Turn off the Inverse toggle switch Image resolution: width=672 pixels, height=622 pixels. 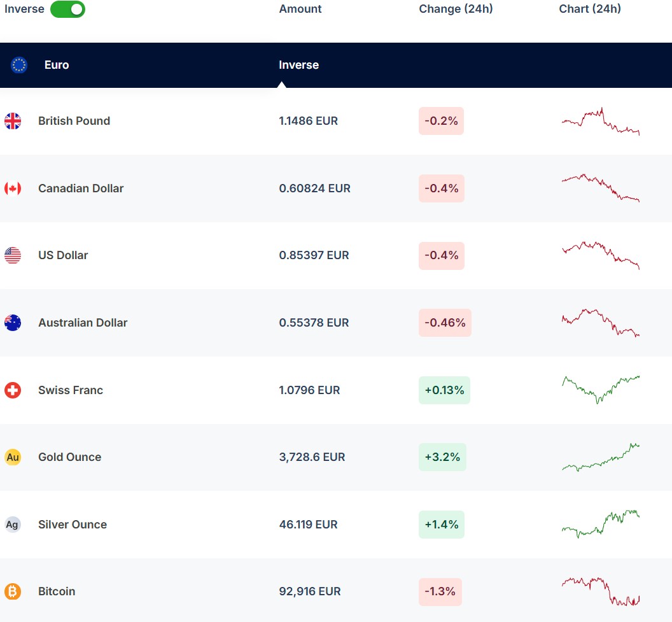67,10
